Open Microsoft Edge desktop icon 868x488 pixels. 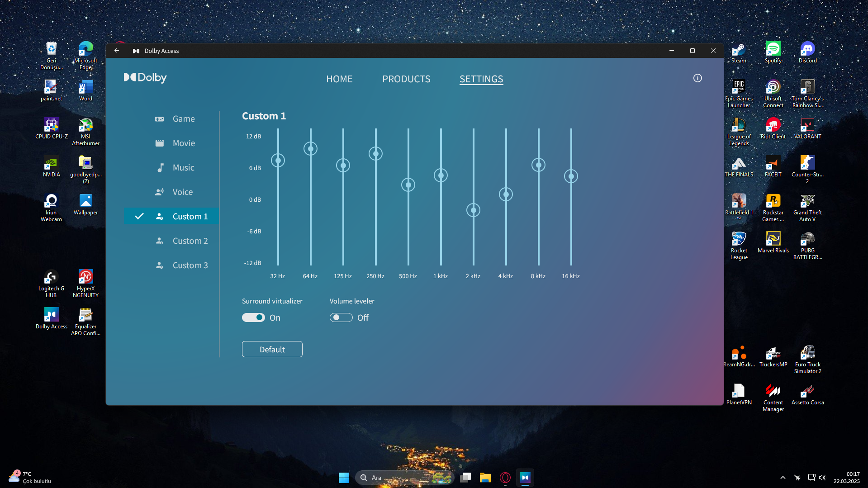pyautogui.click(x=85, y=56)
